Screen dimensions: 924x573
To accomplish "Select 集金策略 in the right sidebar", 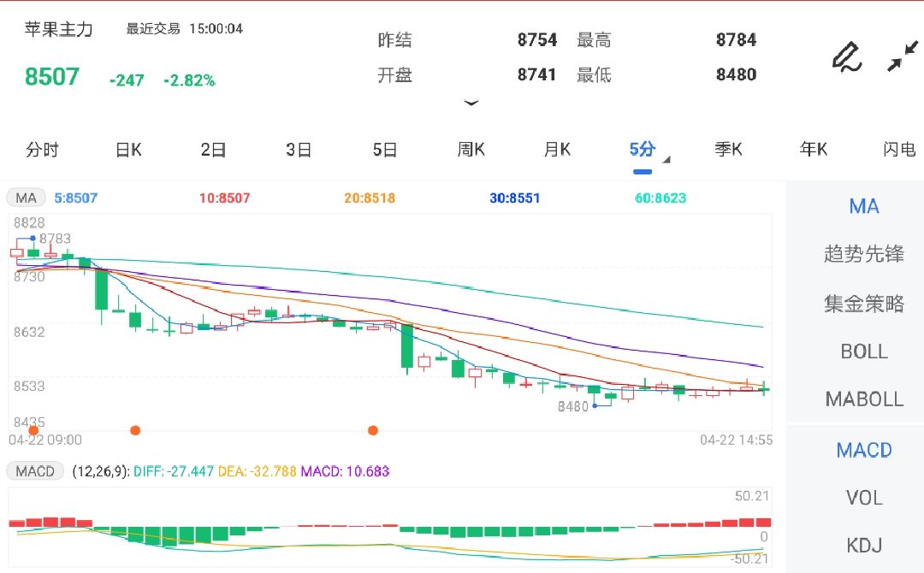I will coord(863,304).
